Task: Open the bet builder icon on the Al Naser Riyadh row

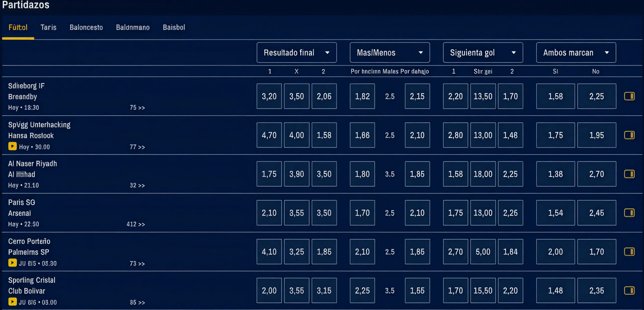Action: click(630, 174)
